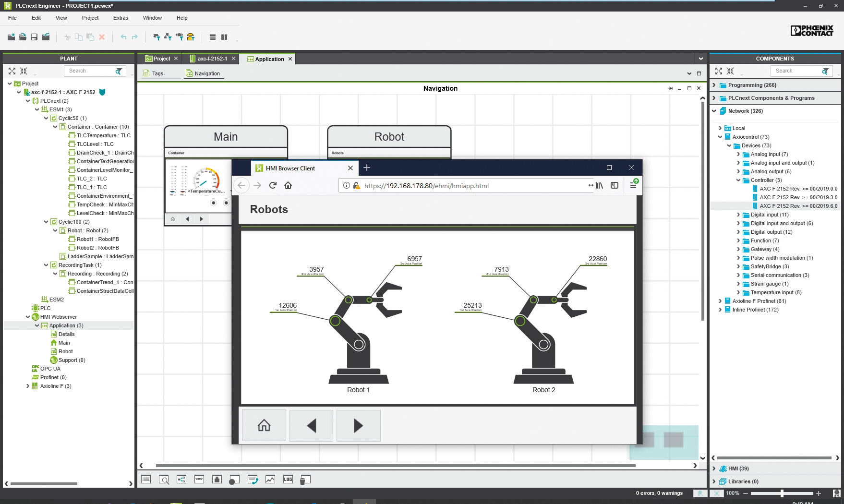Open the breakpoints dot window icon

(234, 480)
